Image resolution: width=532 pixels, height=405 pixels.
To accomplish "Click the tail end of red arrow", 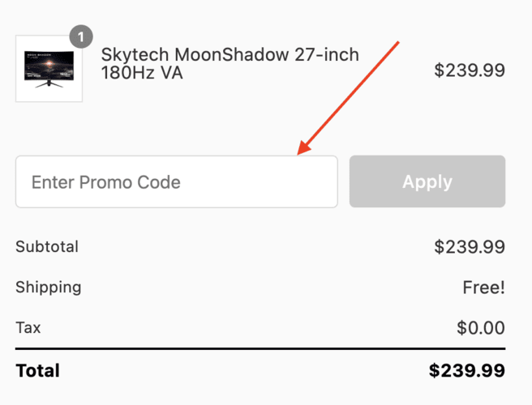I will (400, 41).
